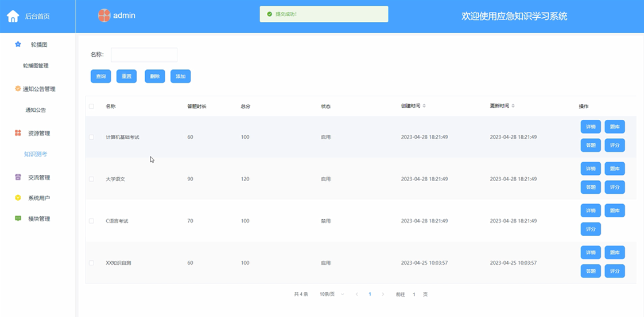Click the 重置 reset button

126,76
